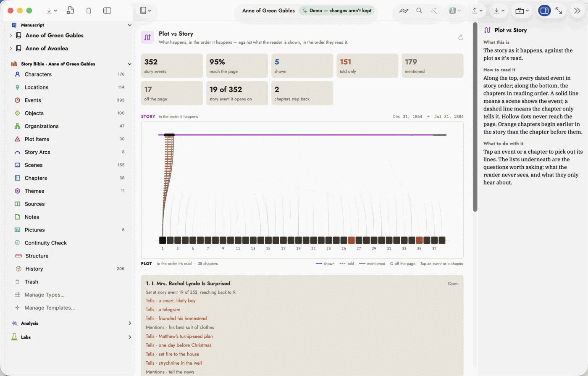Click the Themes icon in the sidebar
The image size is (588, 376).
pyautogui.click(x=17, y=191)
